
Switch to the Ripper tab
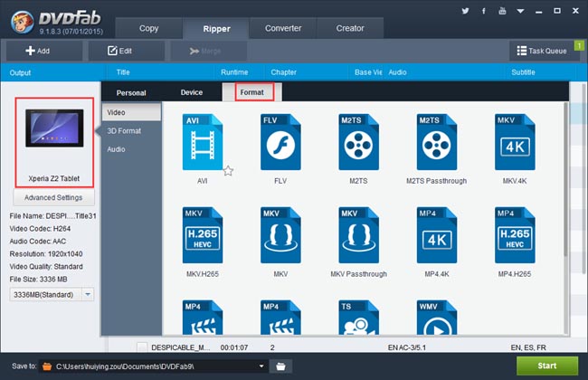tap(216, 29)
